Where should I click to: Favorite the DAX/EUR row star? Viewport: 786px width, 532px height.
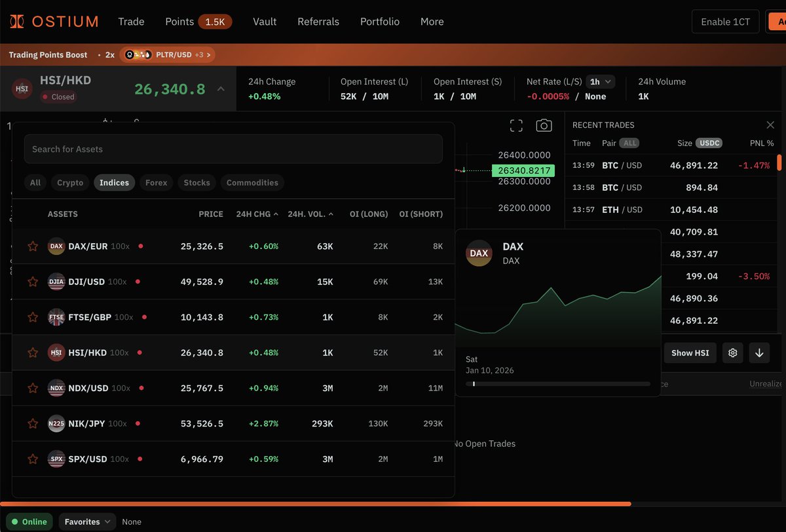coord(32,246)
